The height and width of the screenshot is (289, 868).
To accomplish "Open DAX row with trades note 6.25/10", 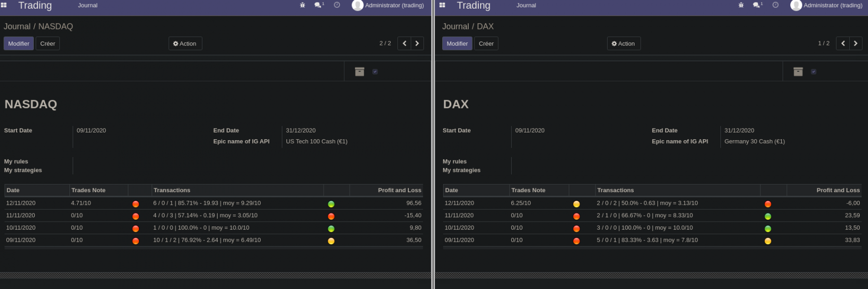I will [x=652, y=203].
